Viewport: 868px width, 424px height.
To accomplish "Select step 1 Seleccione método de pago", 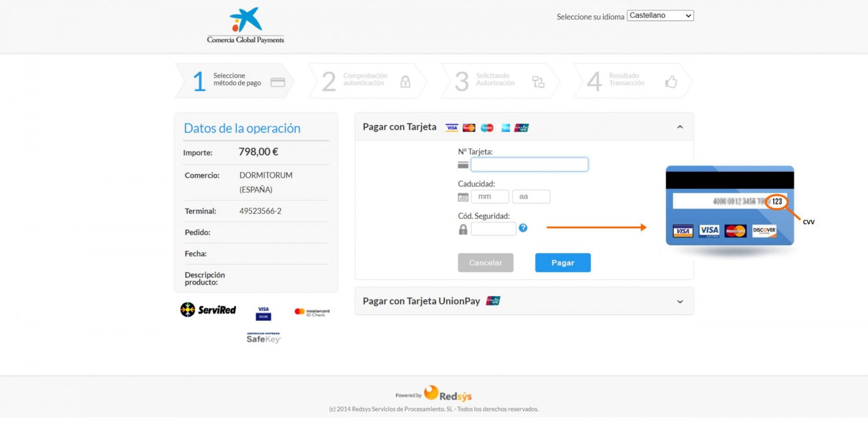I will point(234,81).
